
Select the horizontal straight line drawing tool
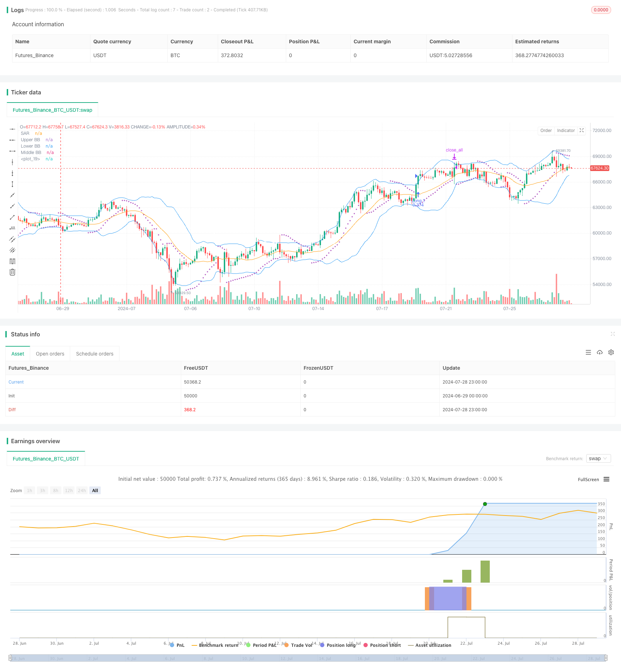coord(12,129)
